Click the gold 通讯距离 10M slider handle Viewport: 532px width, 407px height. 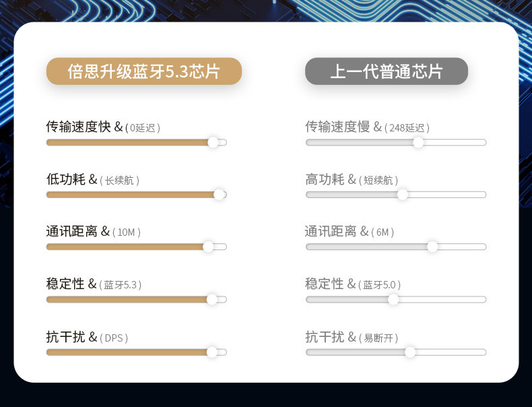click(x=208, y=247)
